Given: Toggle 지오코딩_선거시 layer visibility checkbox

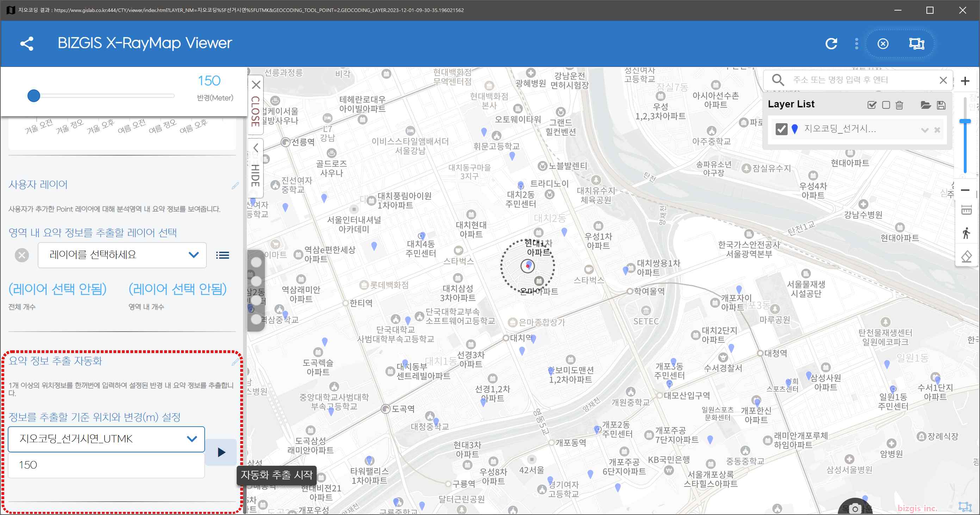Looking at the screenshot, I should click(x=781, y=129).
